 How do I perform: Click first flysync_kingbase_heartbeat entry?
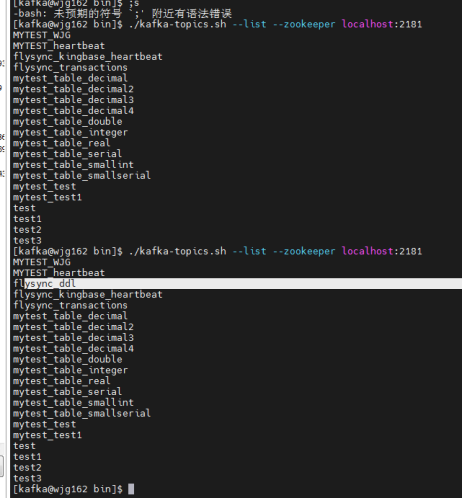tap(88, 57)
